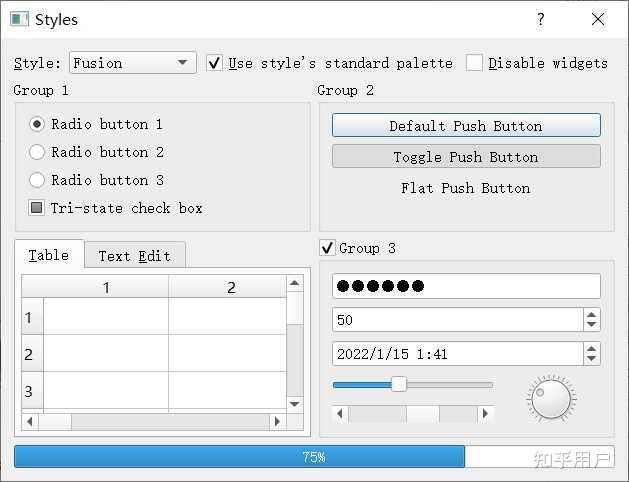This screenshot has width=629, height=482.
Task: Click the horizontal slider handle
Action: coord(399,384)
